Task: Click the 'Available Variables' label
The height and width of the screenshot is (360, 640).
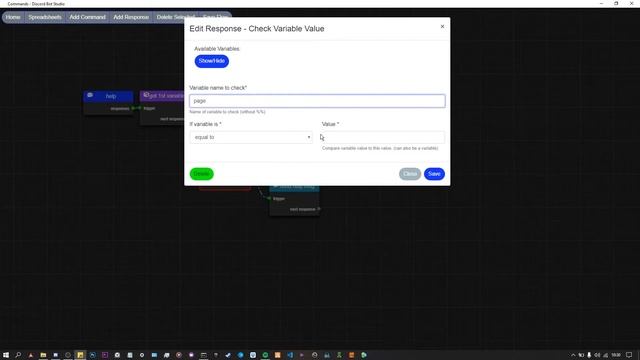Action: coord(217,49)
